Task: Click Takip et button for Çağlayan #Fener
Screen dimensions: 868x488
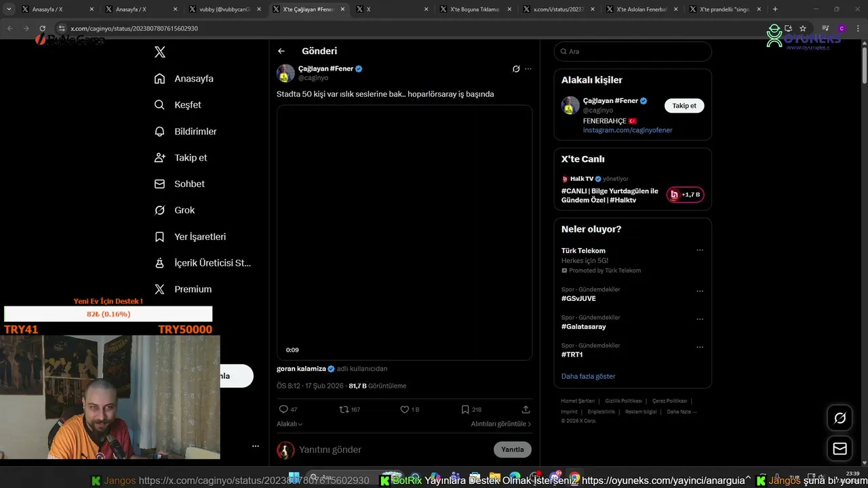Action: point(684,106)
